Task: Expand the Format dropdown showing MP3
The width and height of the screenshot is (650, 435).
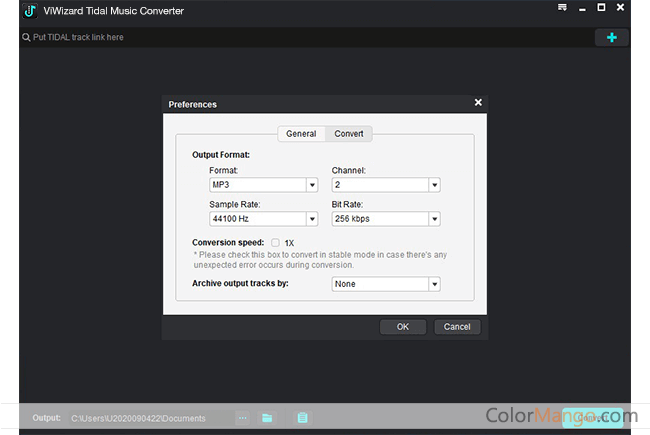Action: click(312, 185)
